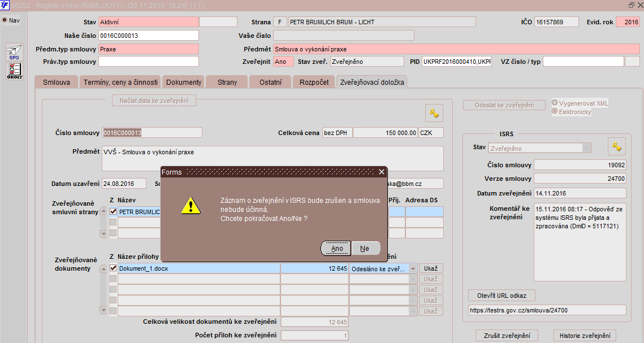Uncheck the PETR BRUMLICH party checkbox

tap(113, 212)
